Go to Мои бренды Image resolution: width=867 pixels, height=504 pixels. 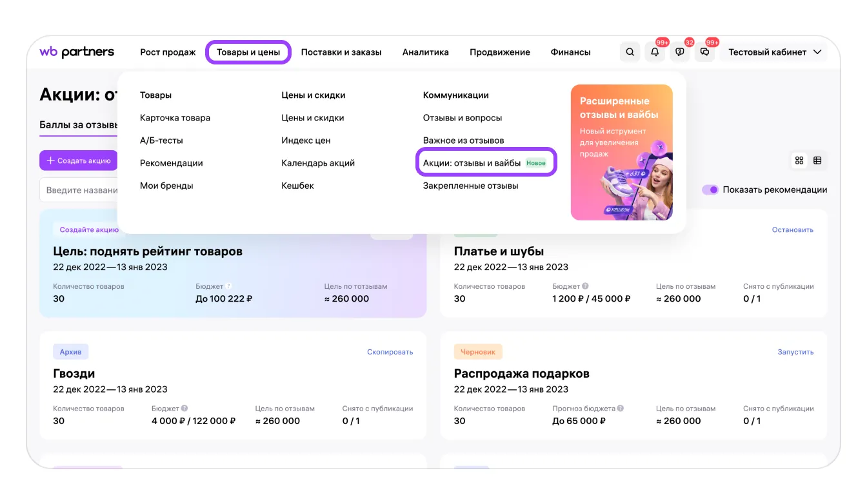pos(166,186)
